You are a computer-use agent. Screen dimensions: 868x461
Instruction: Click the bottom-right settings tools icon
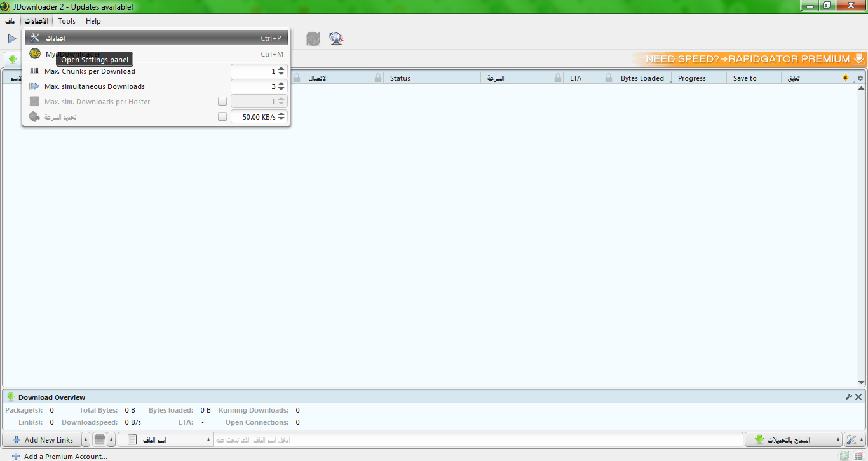coord(852,440)
